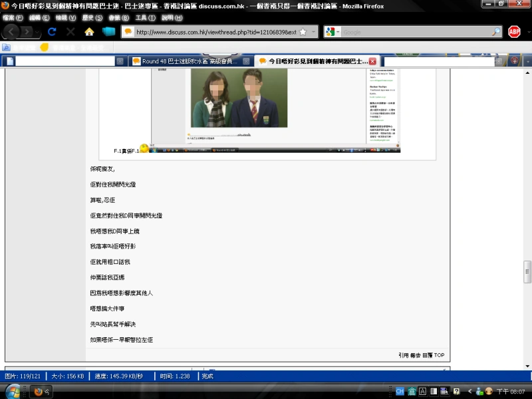Open the search engine selector dropdown
The height and width of the screenshot is (399, 532).
(x=332, y=32)
